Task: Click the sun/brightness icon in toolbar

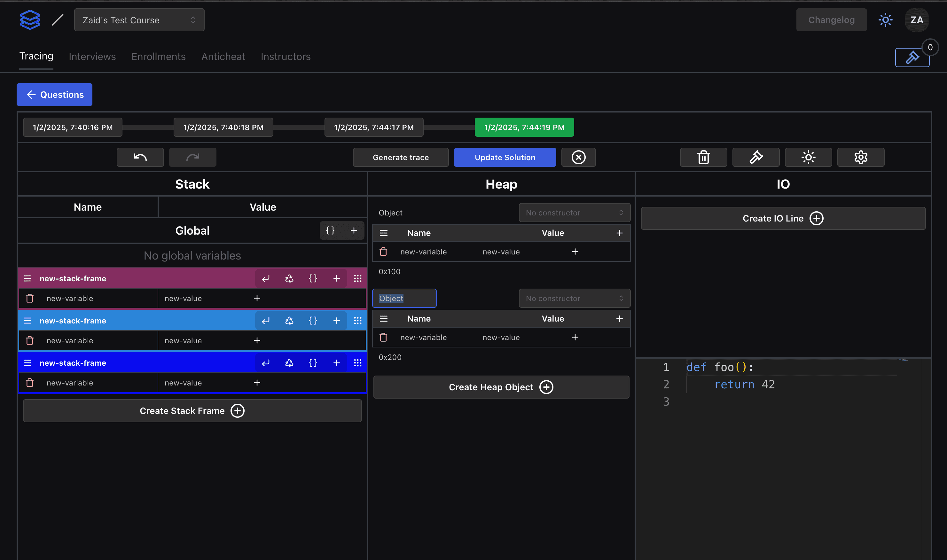Action: [808, 157]
